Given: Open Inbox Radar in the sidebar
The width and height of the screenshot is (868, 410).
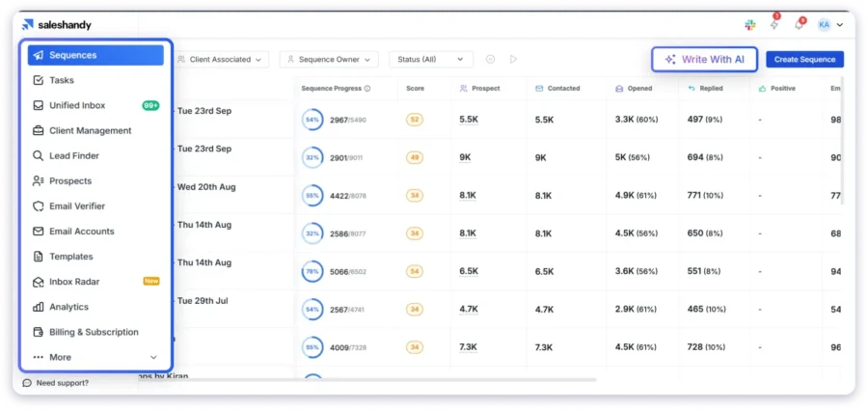Looking at the screenshot, I should [74, 282].
